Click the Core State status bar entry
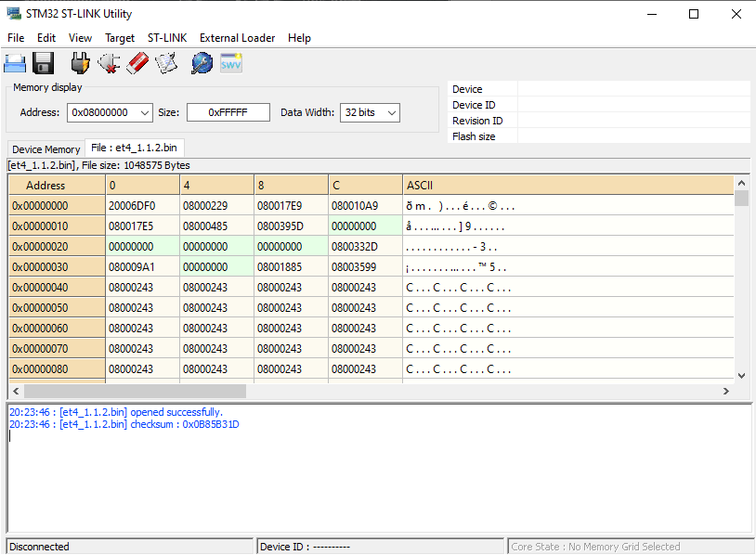Screen dimensions: 756x555 point(631,547)
